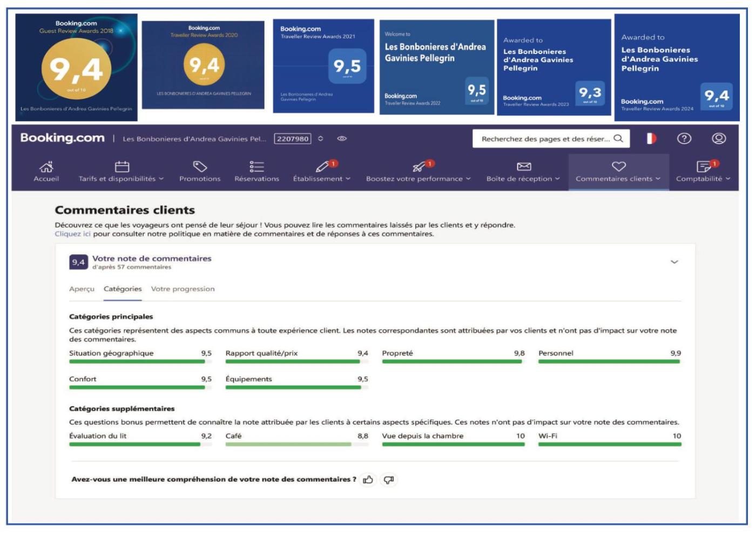Viewport: 756px width, 535px height.
Task: Click the Personnel 9,9 score bar
Action: 609,362
